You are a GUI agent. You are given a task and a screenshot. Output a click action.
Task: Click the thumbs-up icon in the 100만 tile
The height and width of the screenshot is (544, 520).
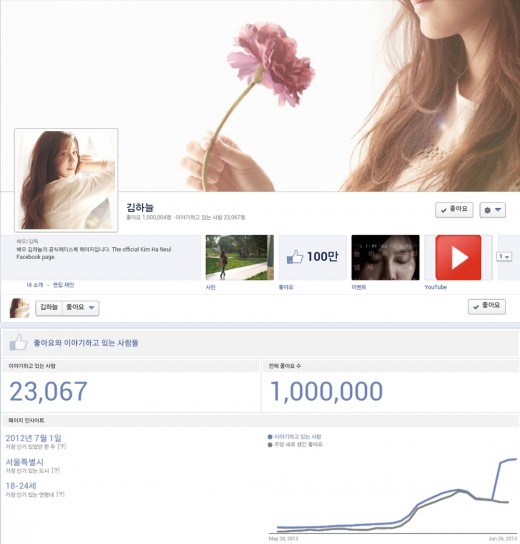click(295, 257)
